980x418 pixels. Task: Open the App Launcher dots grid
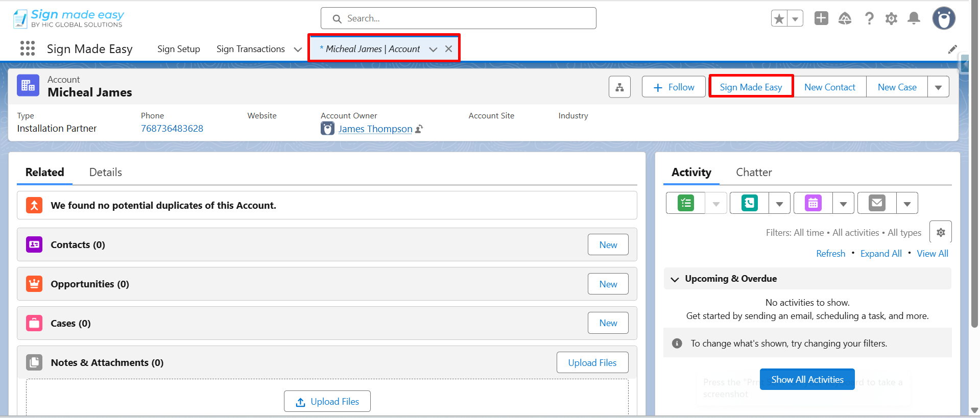pos(28,48)
